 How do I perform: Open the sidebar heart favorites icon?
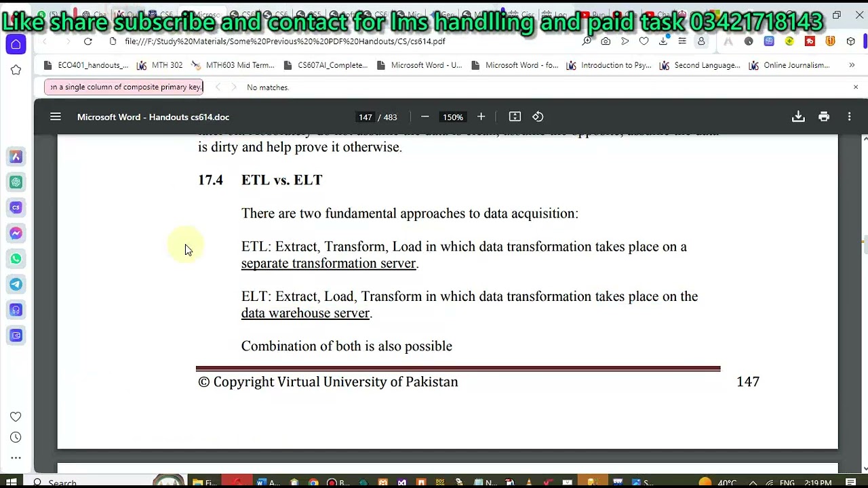(16, 416)
